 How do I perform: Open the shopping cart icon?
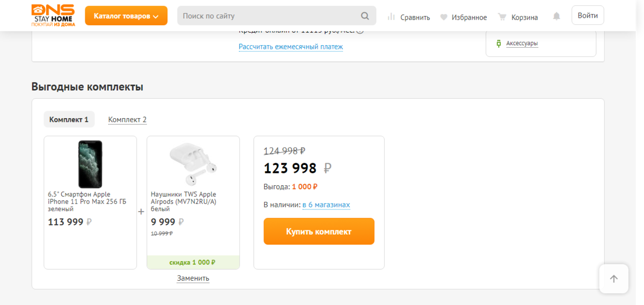pos(502,17)
